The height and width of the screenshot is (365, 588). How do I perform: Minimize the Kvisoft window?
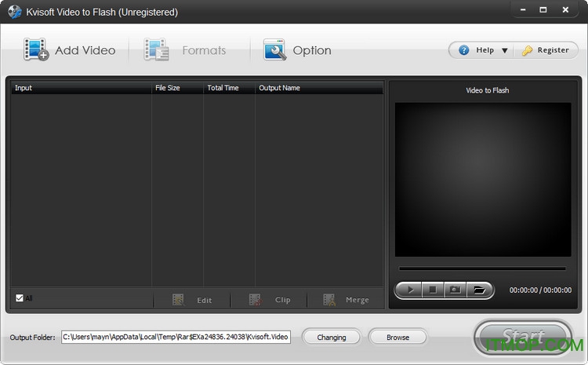tap(523, 9)
